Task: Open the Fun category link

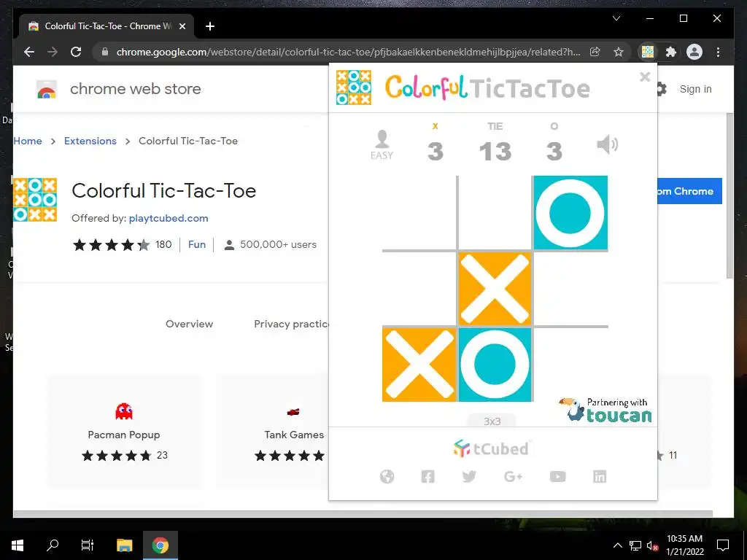Action: coord(197,244)
